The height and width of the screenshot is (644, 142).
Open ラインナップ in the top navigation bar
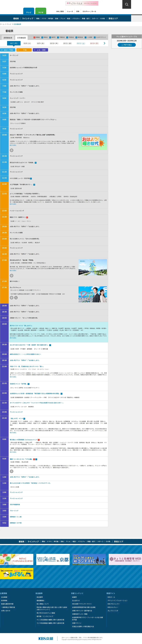click(x=28, y=18)
